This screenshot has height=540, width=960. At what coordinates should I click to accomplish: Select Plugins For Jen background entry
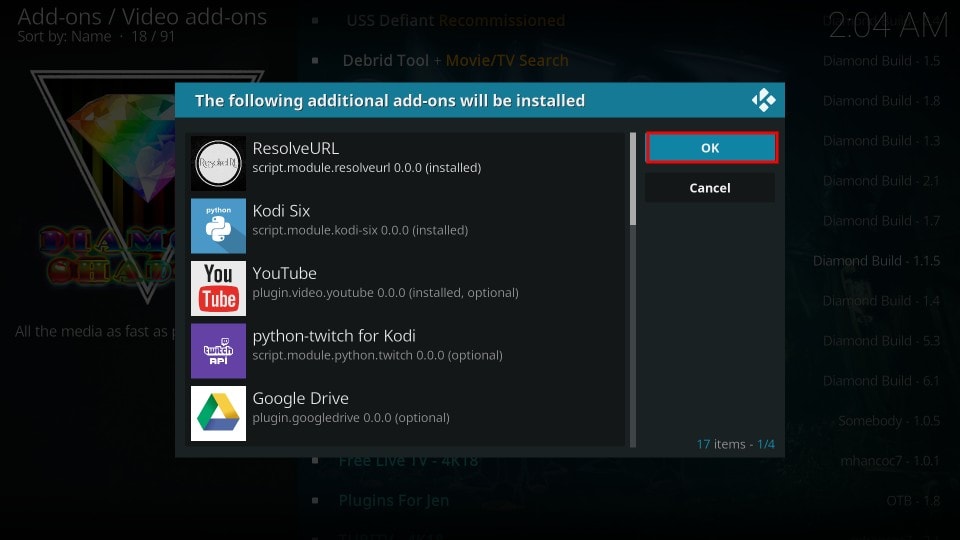[x=394, y=501]
